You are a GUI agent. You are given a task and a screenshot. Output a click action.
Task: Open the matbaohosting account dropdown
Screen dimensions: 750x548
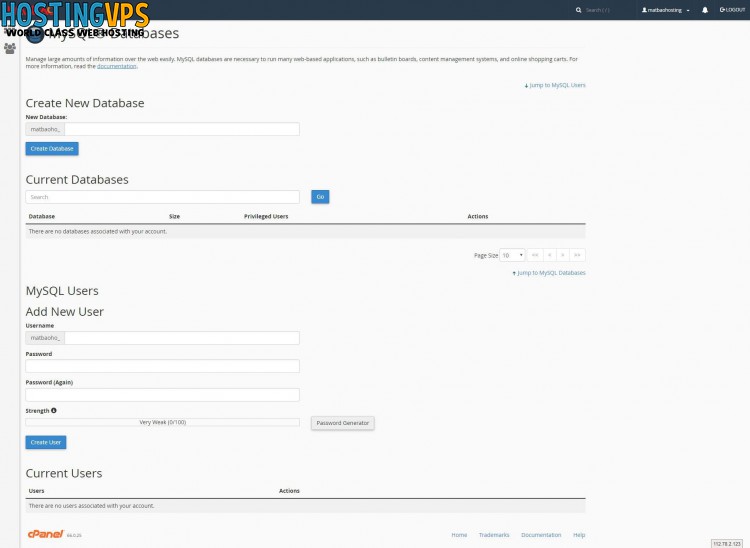point(665,10)
